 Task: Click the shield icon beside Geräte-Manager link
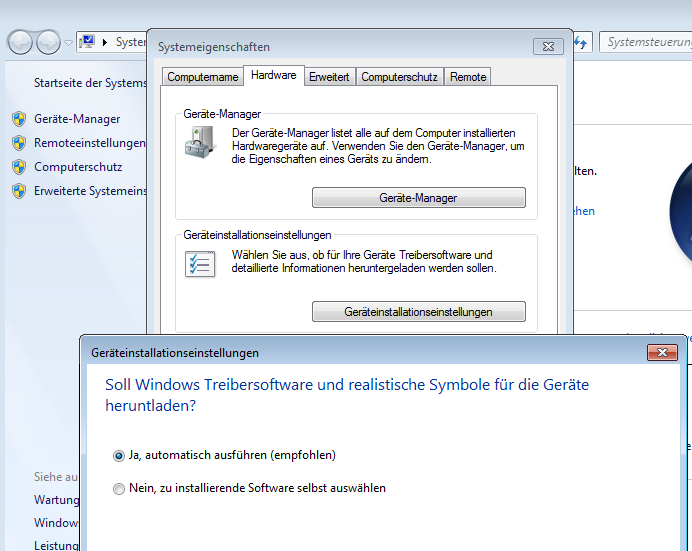point(19,119)
